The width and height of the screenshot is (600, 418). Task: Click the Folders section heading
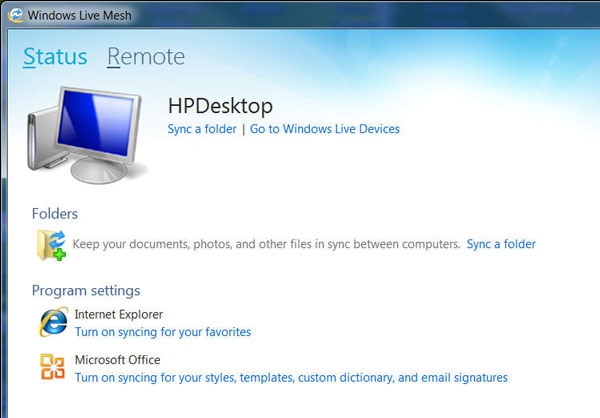click(x=55, y=214)
